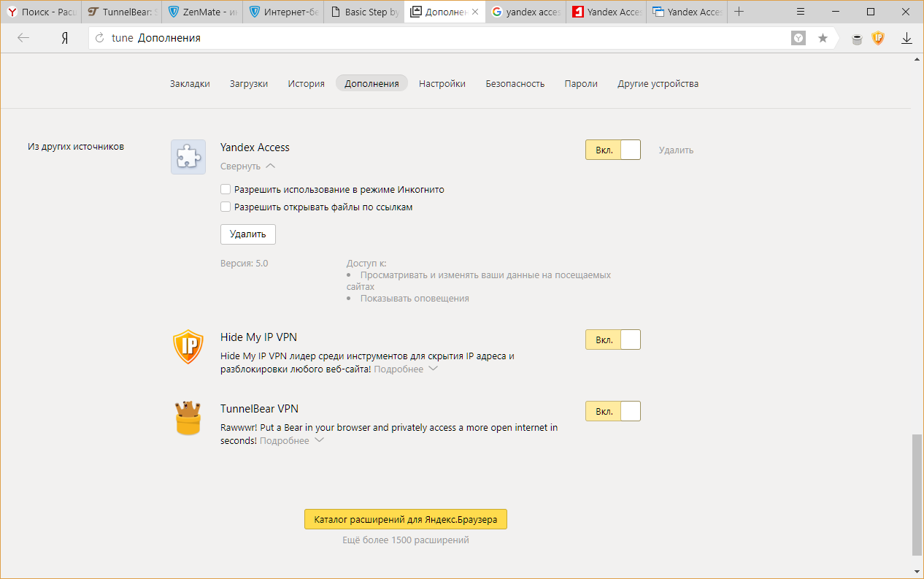Open the История section
The image size is (924, 579).
(x=306, y=83)
